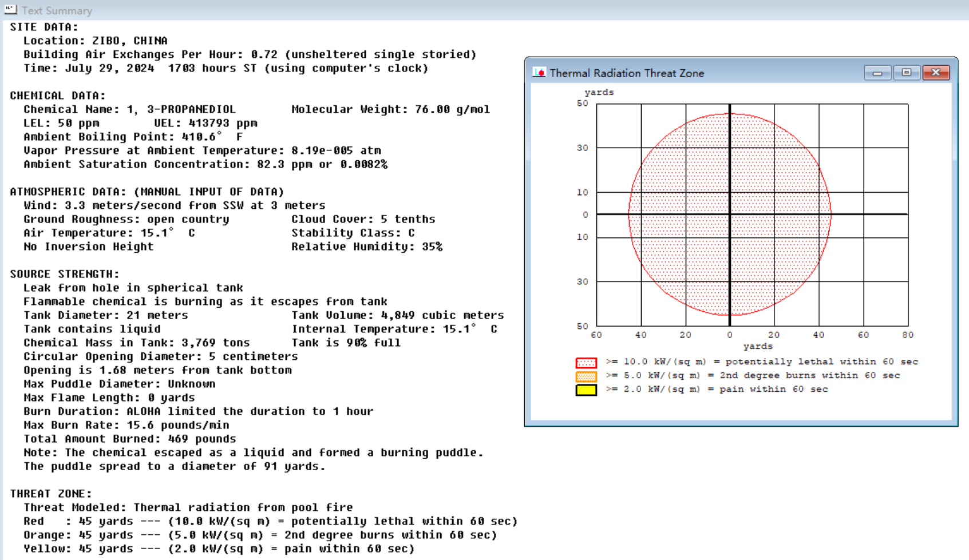Click the orange 5.0 kW legend swatch
Image resolution: width=969 pixels, height=560 pixels.
586,376
